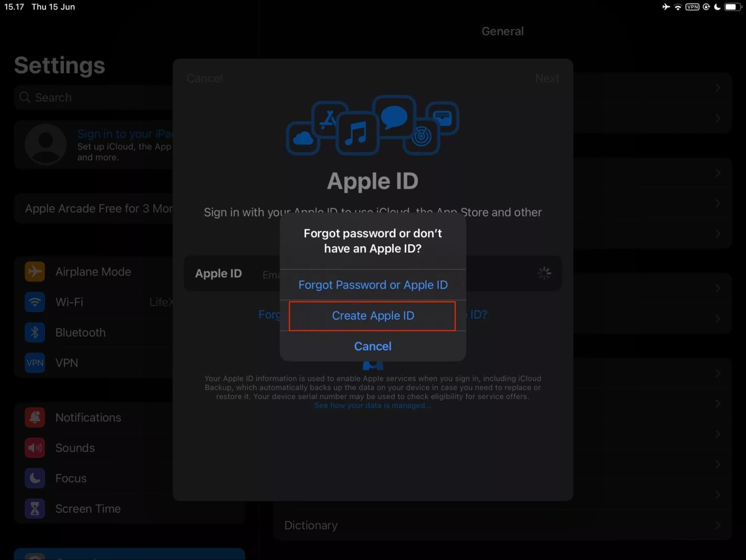Screen dimensions: 746x560
Task: Tap Next in Apple ID sheet
Action: point(547,78)
